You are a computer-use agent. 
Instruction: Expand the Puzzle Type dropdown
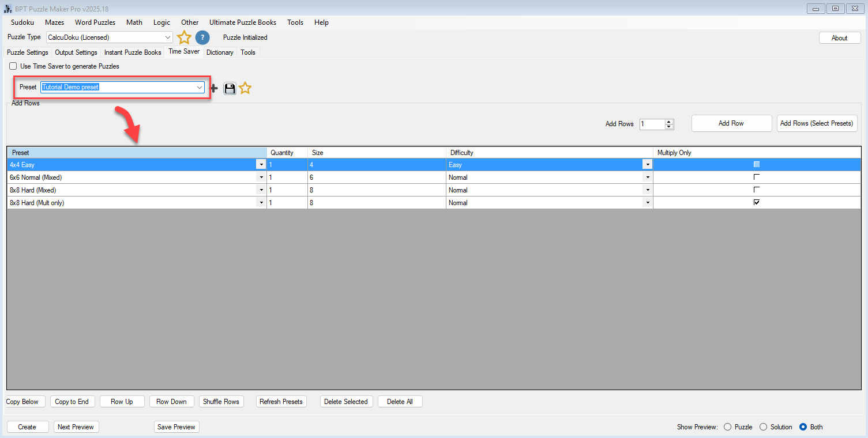tap(168, 37)
